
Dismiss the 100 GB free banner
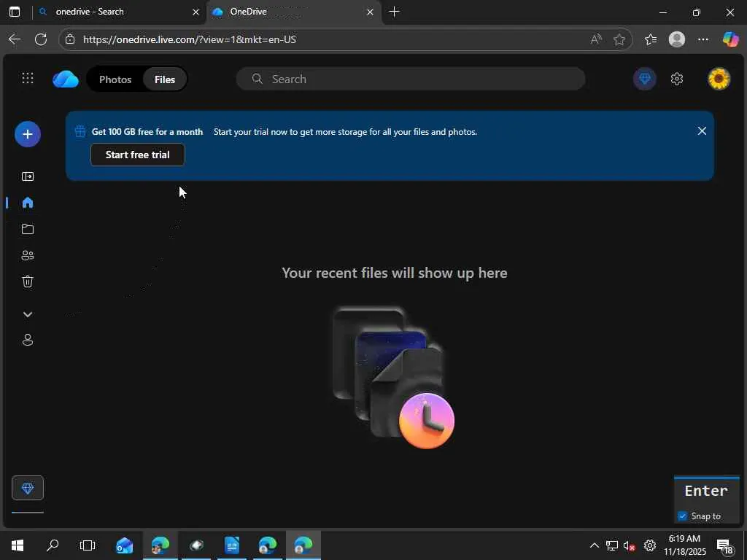[702, 131]
